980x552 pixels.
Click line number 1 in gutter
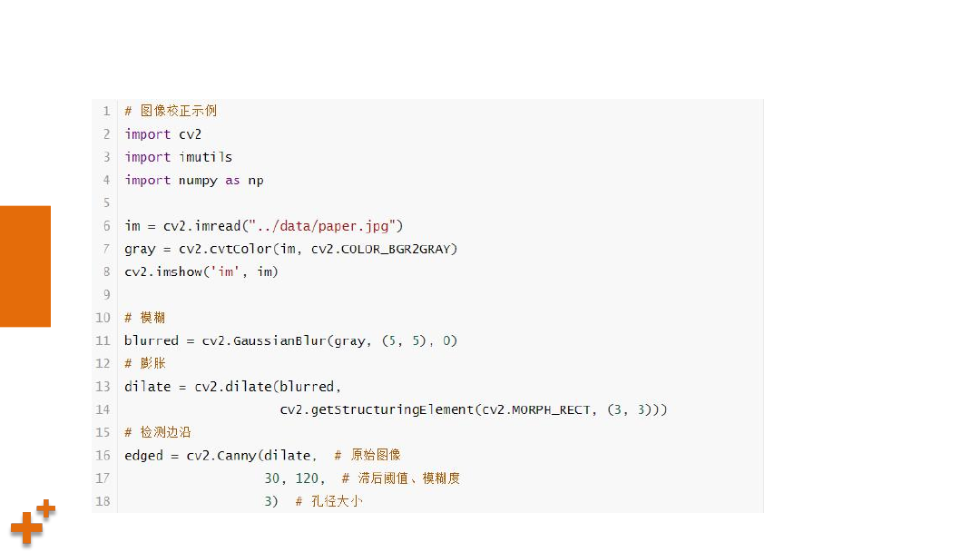pos(106,112)
